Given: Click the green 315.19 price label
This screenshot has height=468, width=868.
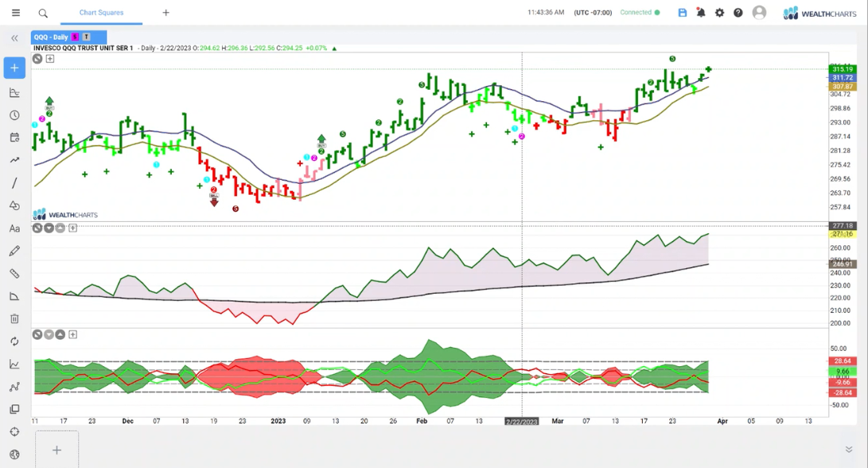Looking at the screenshot, I should tap(843, 69).
